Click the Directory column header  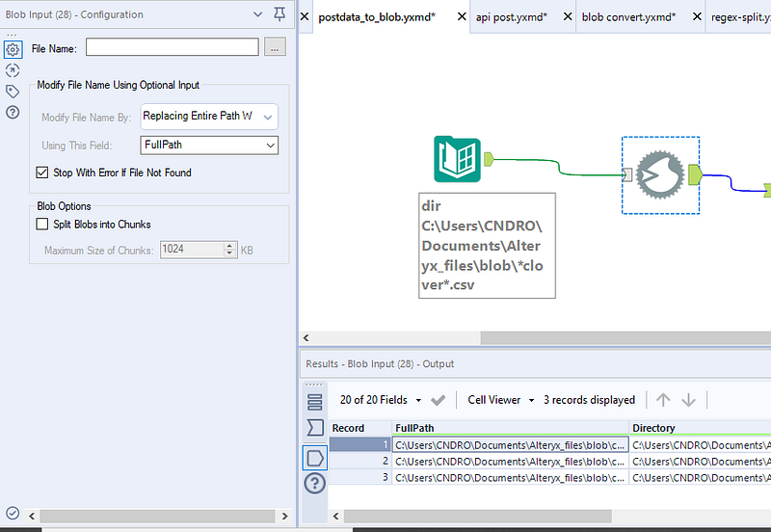pyautogui.click(x=701, y=428)
